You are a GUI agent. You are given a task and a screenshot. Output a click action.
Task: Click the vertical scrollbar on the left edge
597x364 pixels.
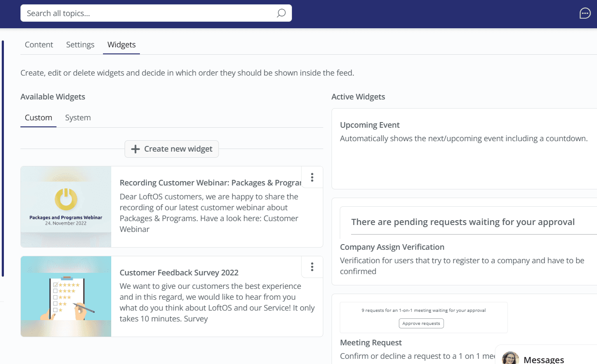(x=3, y=159)
